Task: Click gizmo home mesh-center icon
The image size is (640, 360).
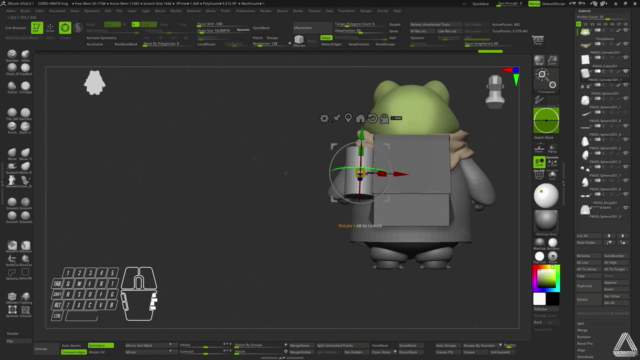Action: point(360,118)
